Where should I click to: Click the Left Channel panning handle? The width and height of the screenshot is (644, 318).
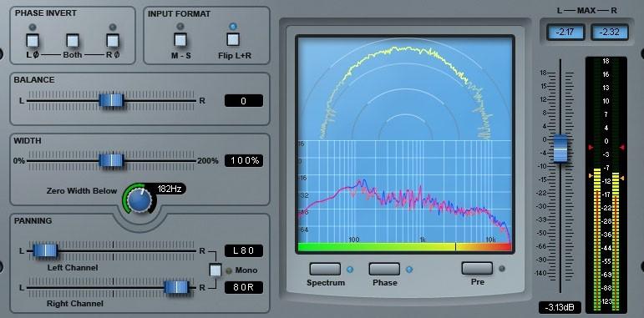(x=45, y=250)
